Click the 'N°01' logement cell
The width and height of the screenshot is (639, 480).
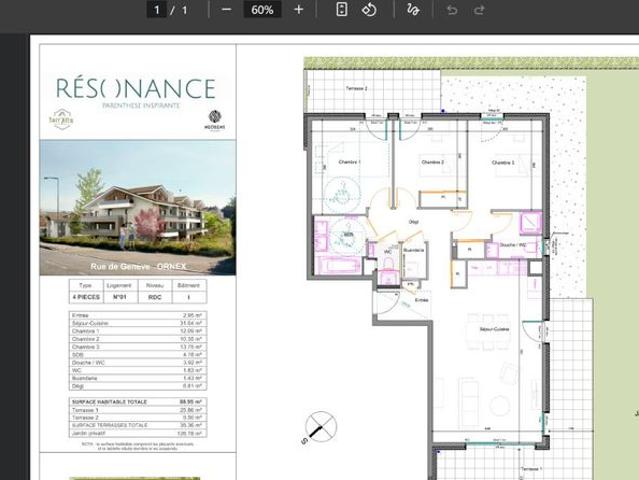(120, 297)
